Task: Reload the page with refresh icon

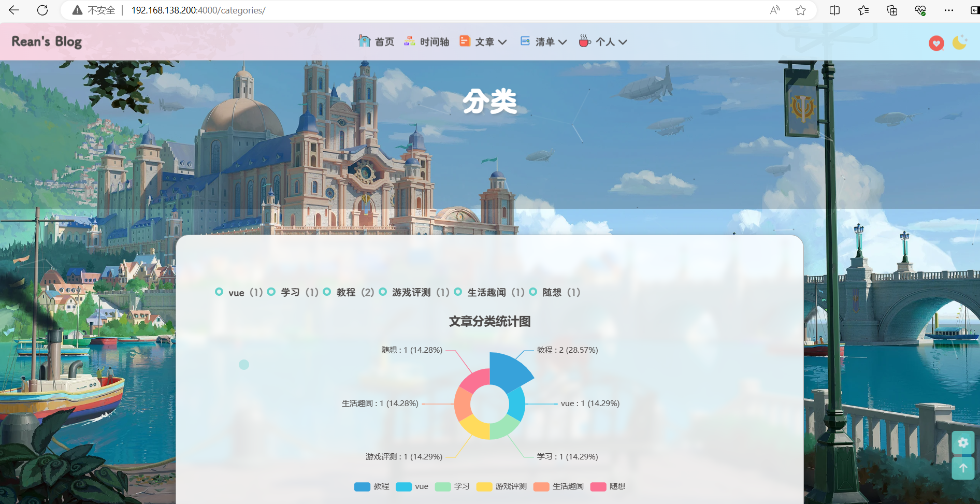Action: 42,10
